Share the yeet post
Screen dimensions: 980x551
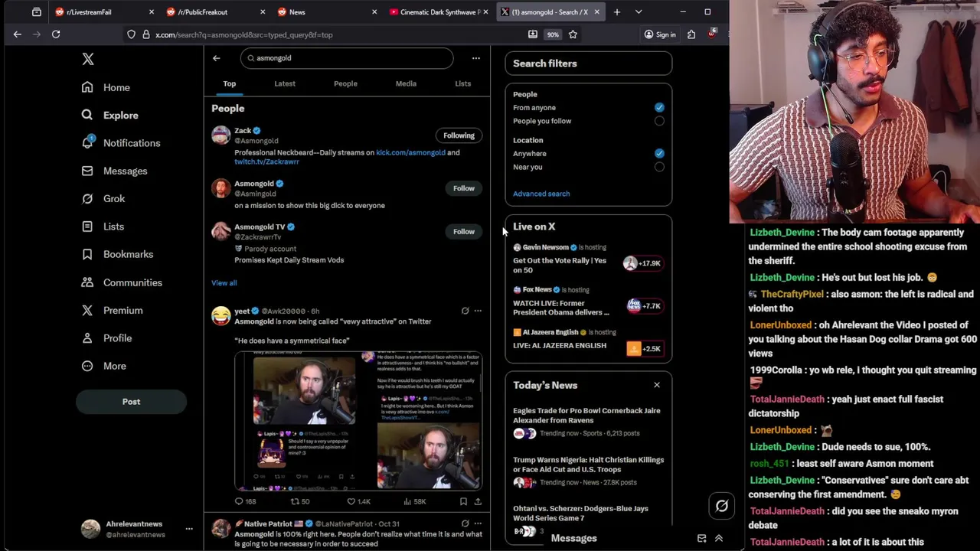click(x=478, y=501)
